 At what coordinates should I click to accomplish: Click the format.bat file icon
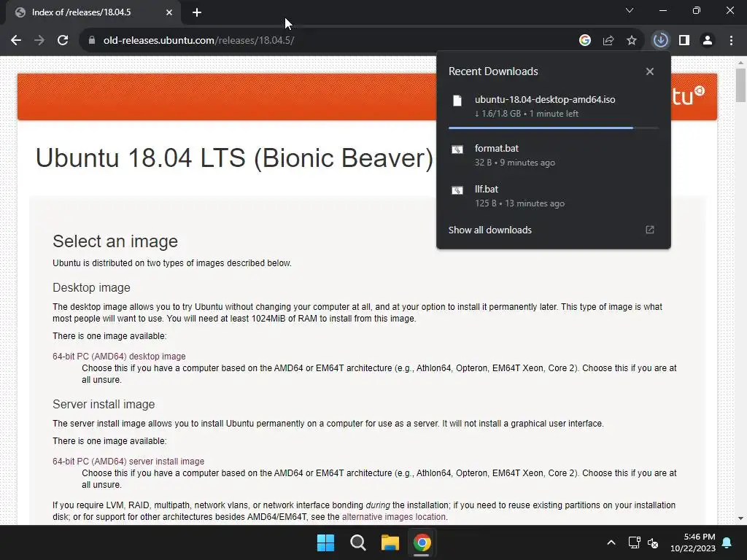coord(457,149)
